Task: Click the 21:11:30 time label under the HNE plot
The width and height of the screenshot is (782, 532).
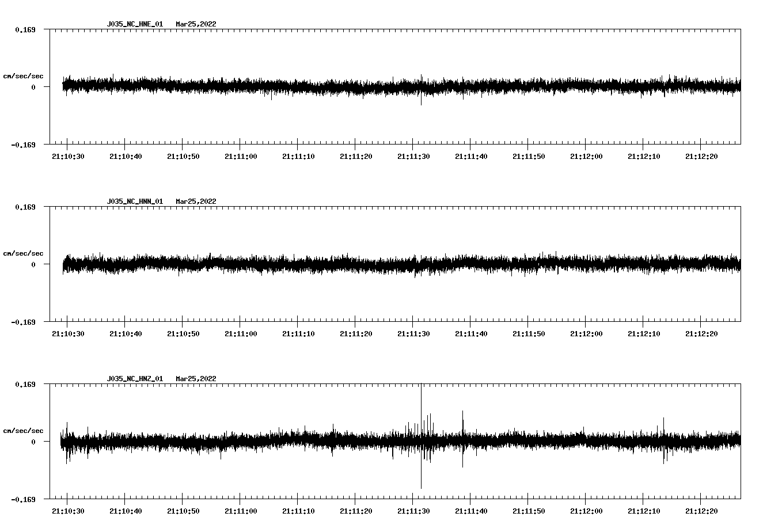Action: point(413,157)
